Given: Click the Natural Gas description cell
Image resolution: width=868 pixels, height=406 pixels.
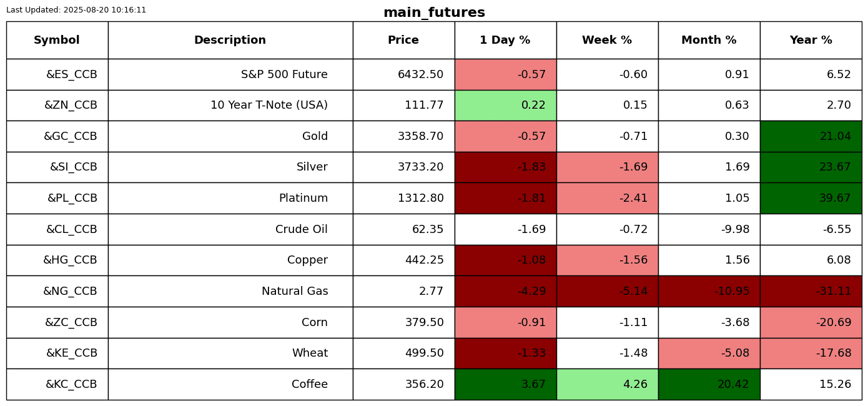Looking at the screenshot, I should click(230, 291).
